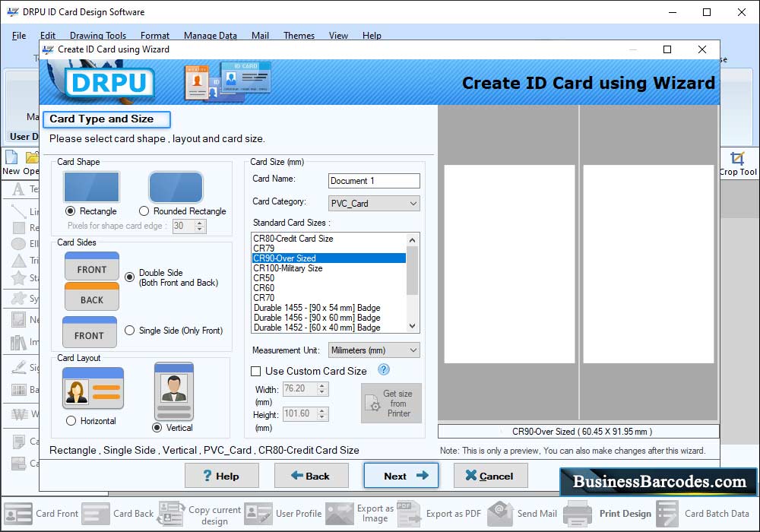Click the Horizontal layout card image
760x532 pixels.
(93, 388)
